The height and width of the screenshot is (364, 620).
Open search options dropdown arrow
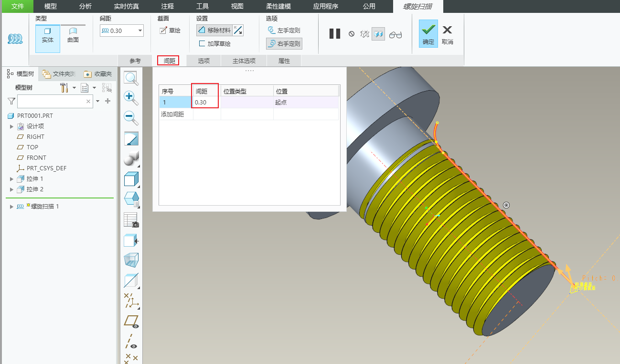[98, 101]
